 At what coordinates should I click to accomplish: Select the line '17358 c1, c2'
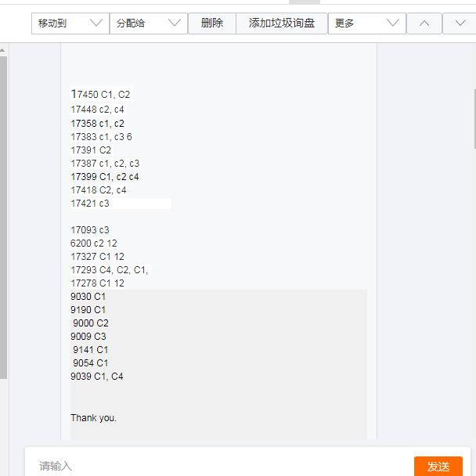pyautogui.click(x=97, y=123)
